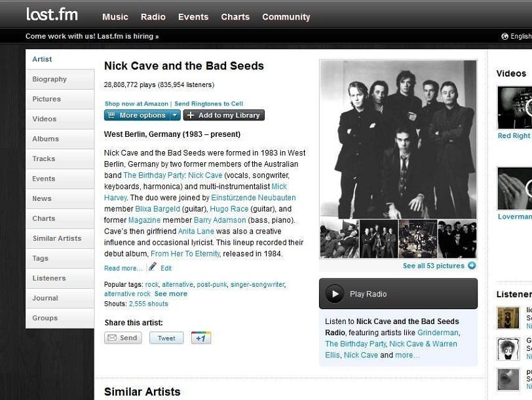Open the Tags sidebar tab
Viewport: 532px width, 400px height.
[x=60, y=259]
